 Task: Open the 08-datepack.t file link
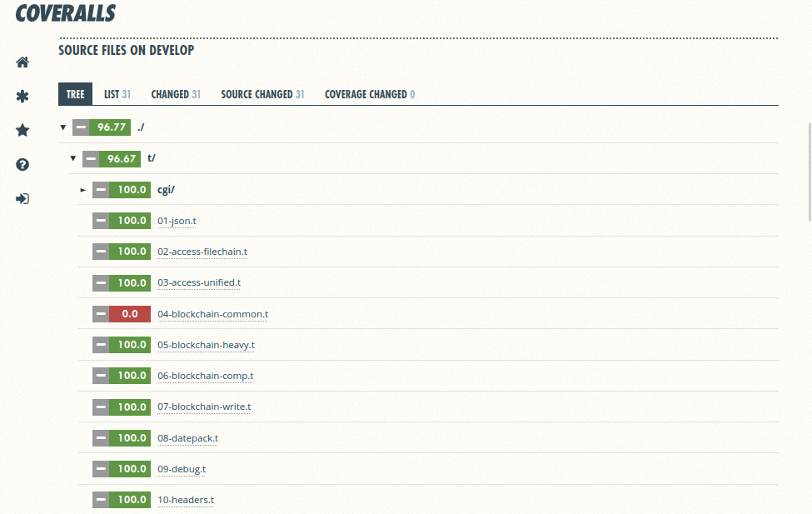pyautogui.click(x=187, y=438)
